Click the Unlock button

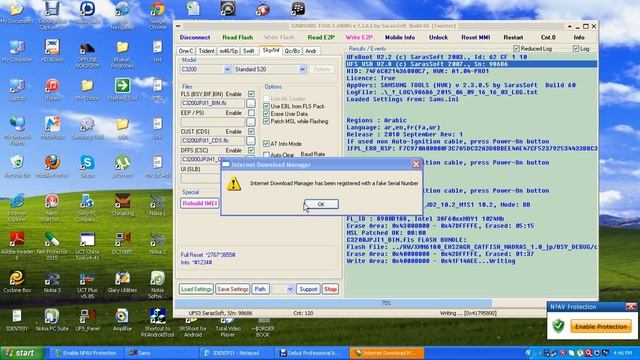pyautogui.click(x=438, y=37)
